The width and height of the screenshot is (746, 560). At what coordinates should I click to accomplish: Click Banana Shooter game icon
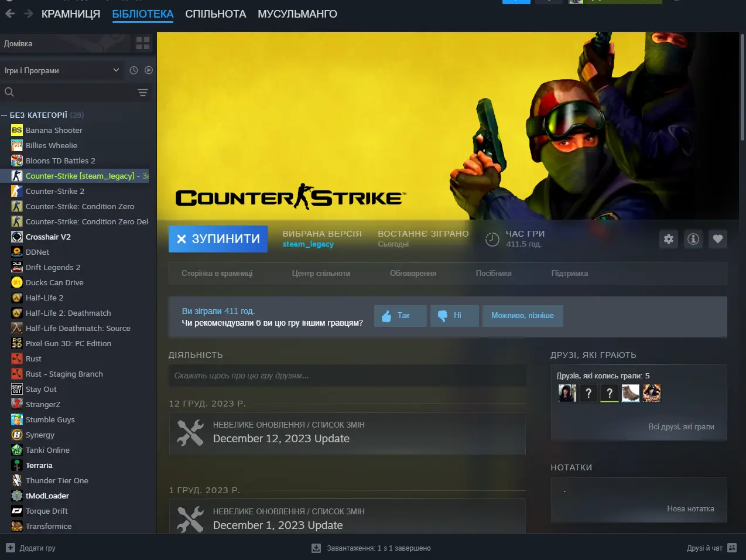coord(17,130)
